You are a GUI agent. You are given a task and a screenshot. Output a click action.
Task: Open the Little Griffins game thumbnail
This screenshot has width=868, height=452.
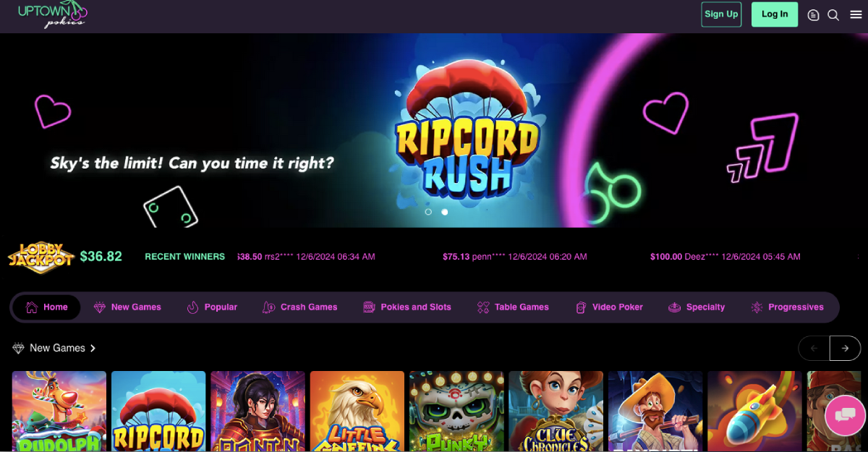click(357, 412)
